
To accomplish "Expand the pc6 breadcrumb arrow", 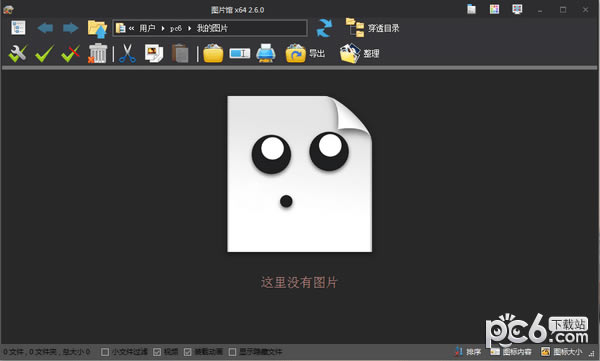I will point(189,28).
